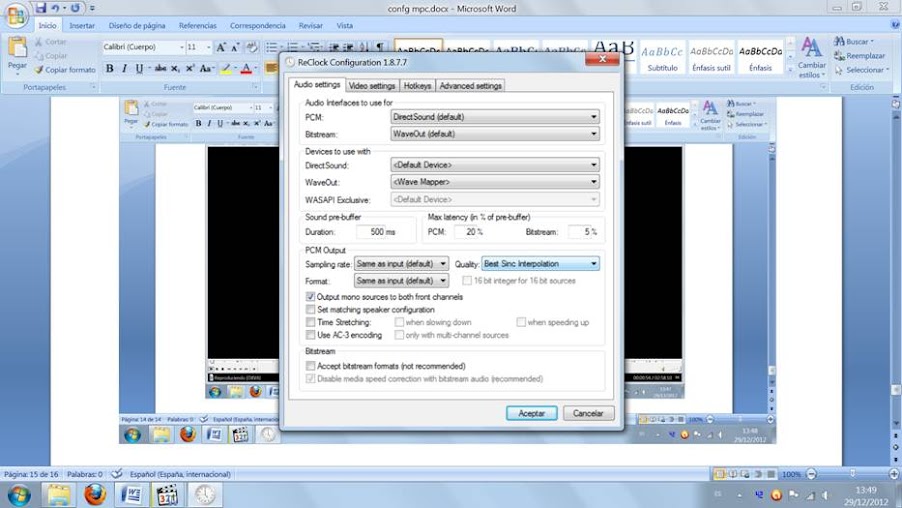
Task: Open the PCM Output Format dropdown
Action: (x=401, y=281)
